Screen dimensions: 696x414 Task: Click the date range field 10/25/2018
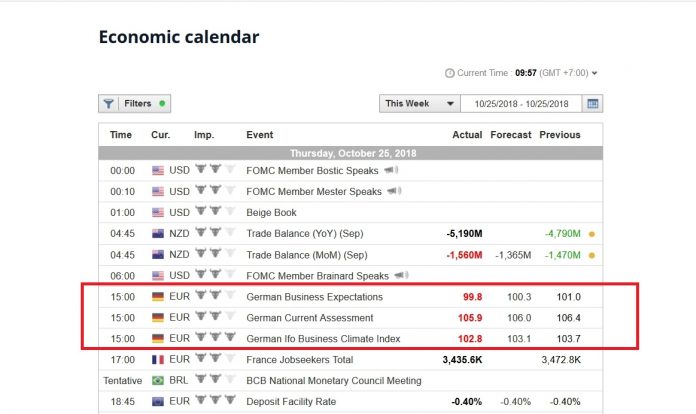pos(521,103)
